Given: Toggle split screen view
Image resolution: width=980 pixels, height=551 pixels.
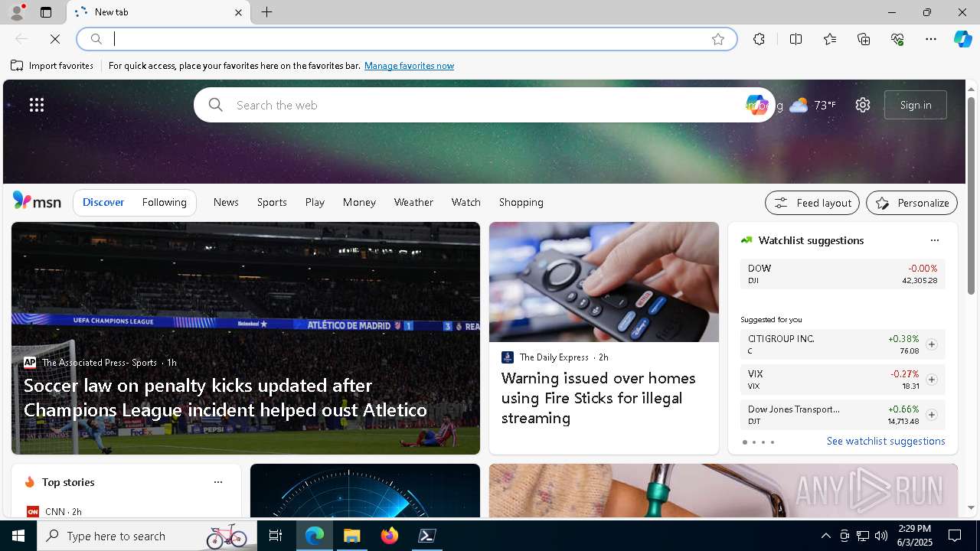Looking at the screenshot, I should (x=795, y=39).
